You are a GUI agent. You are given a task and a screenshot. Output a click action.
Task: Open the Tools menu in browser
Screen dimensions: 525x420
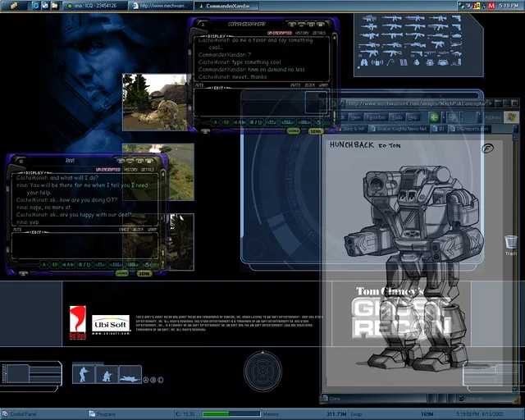click(396, 117)
